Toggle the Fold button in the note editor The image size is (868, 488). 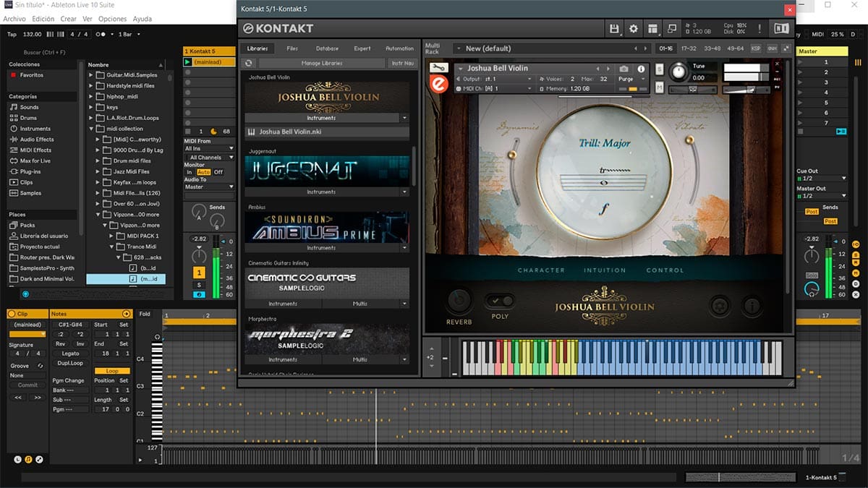(145, 314)
